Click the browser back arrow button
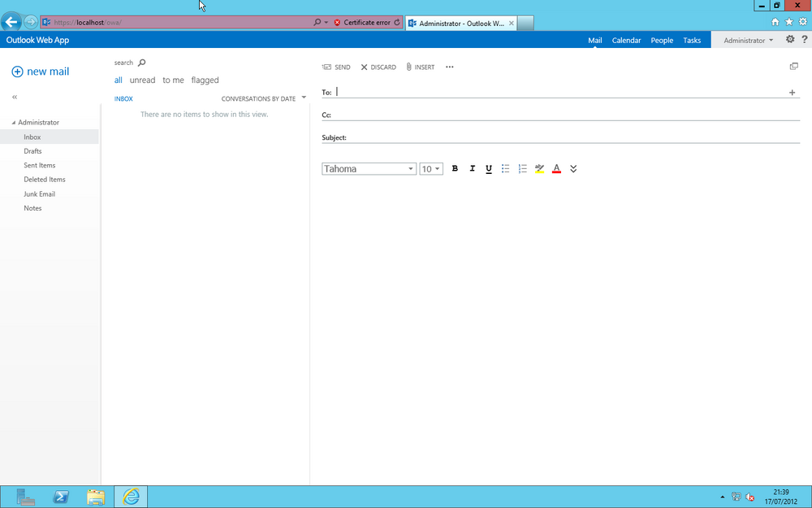812x508 pixels. tap(11, 22)
